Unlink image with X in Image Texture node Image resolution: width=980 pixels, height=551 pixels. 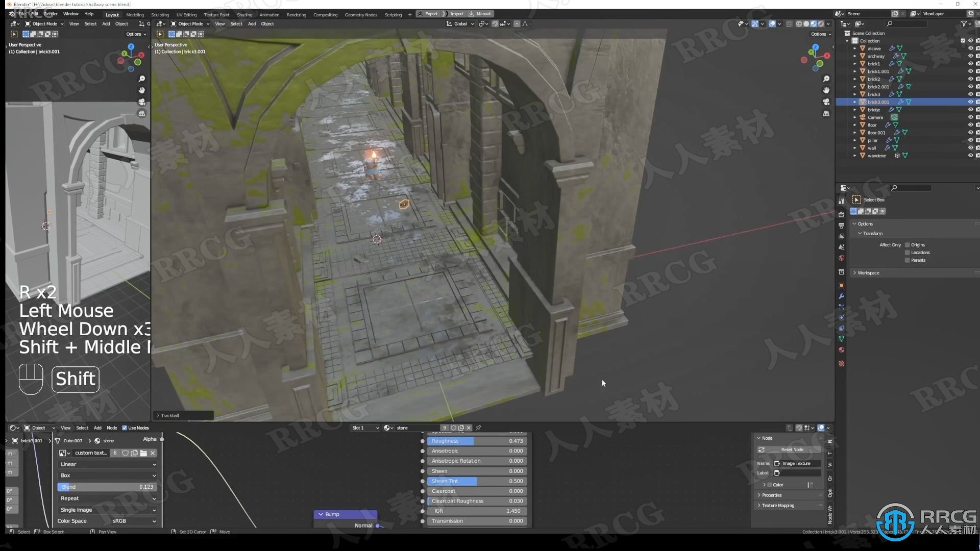(x=153, y=453)
